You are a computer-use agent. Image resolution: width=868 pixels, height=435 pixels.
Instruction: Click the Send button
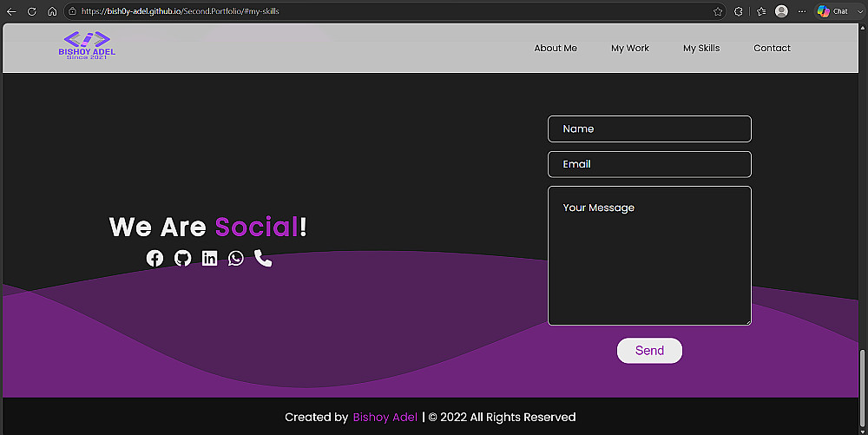pyautogui.click(x=649, y=350)
